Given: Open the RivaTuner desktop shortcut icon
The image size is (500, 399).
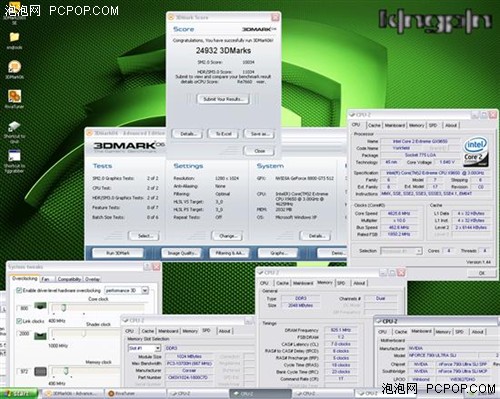Looking at the screenshot, I should [x=14, y=96].
